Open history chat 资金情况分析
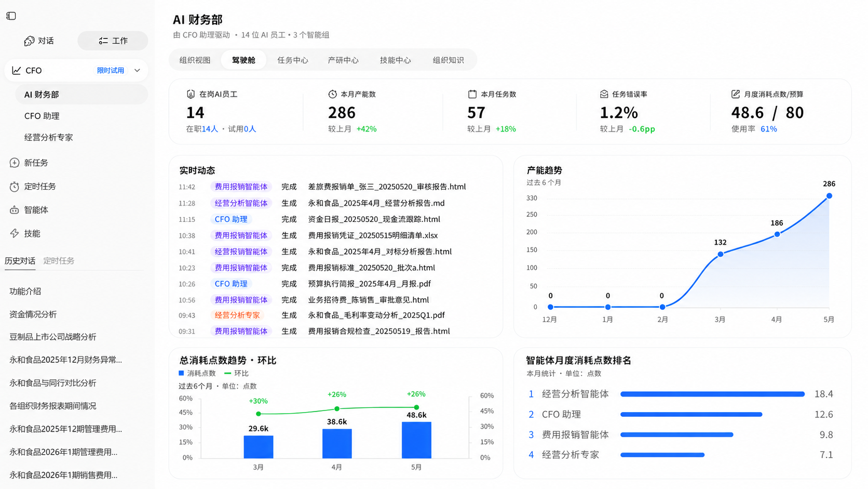The height and width of the screenshot is (489, 868). (33, 314)
